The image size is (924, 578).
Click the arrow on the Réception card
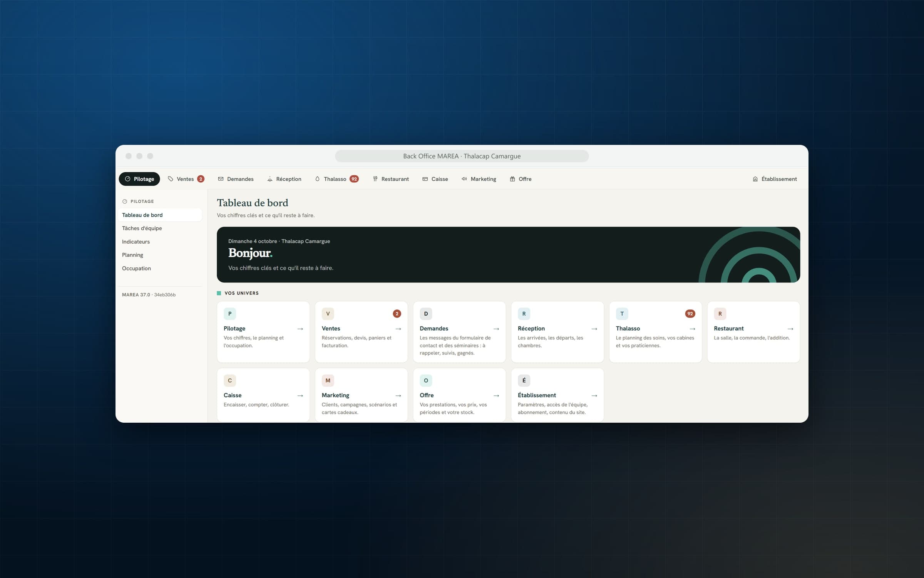coord(594,329)
